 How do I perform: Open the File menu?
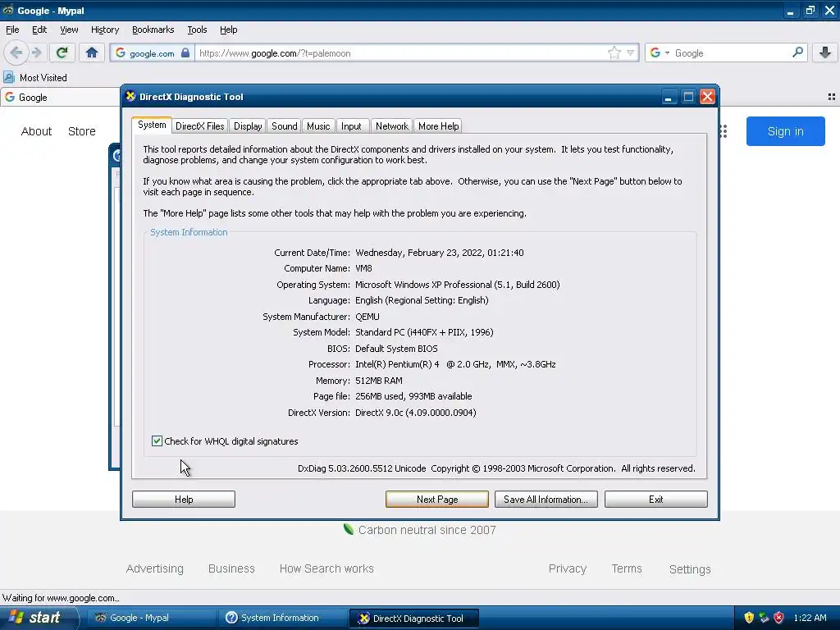tap(12, 30)
